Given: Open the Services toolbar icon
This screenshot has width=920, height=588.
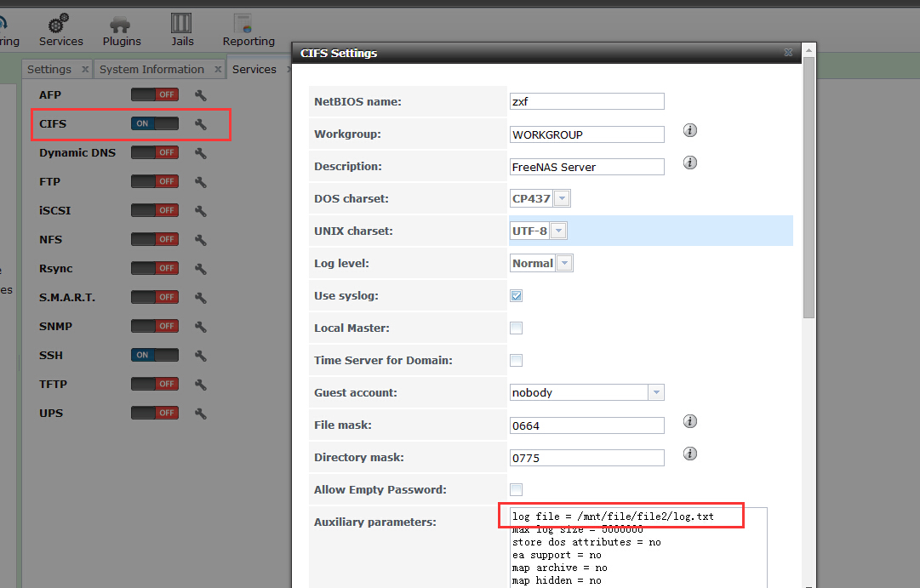Looking at the screenshot, I should pos(60,31).
